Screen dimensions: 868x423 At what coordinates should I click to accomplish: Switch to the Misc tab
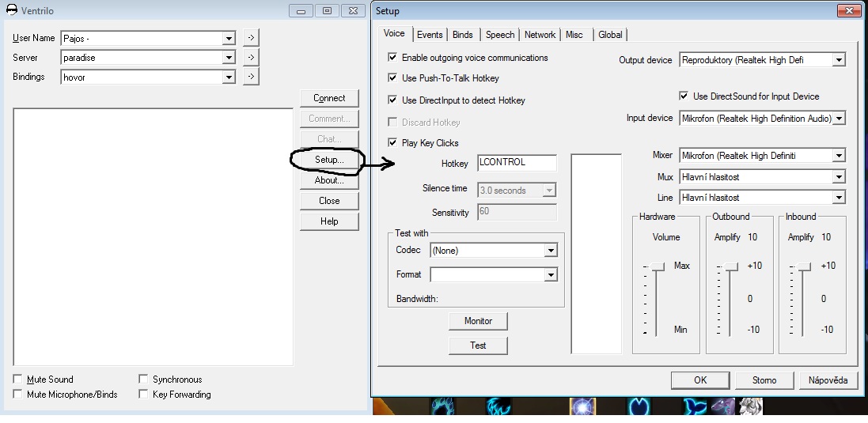574,34
